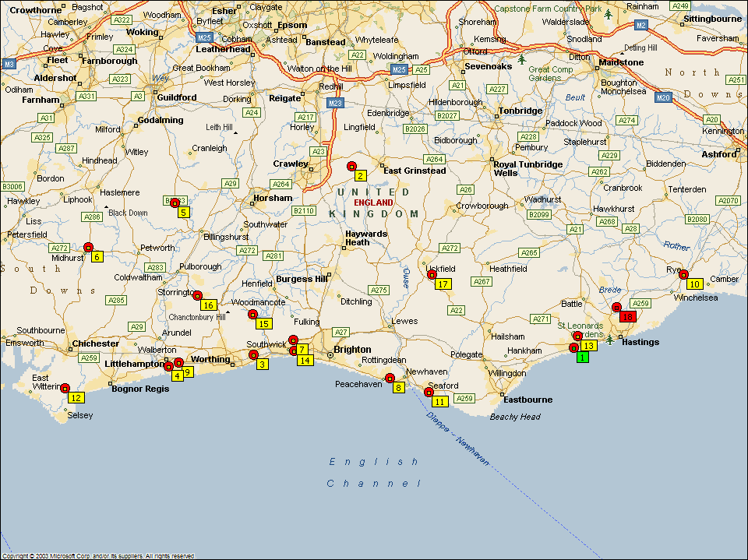
Task: Select the Eastbourne town label
Action: (x=527, y=400)
